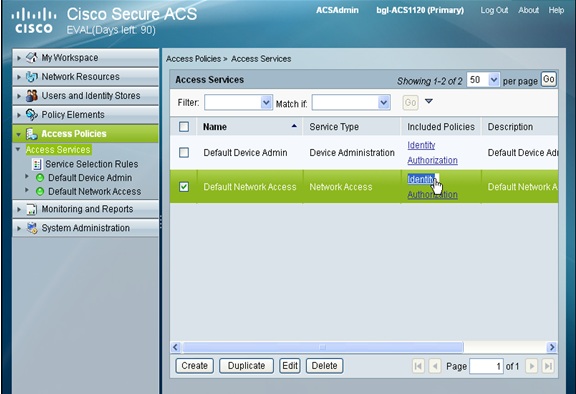Image resolution: width=576 pixels, height=394 pixels.
Task: Expand Default Network Access tree node
Action: click(x=26, y=190)
